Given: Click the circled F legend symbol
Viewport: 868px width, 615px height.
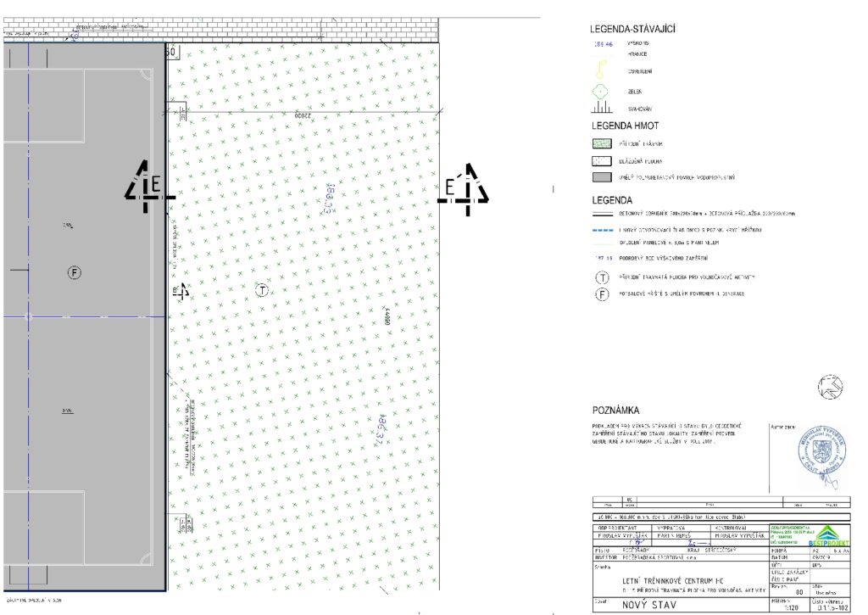Looking at the screenshot, I should pyautogui.click(x=601, y=294).
